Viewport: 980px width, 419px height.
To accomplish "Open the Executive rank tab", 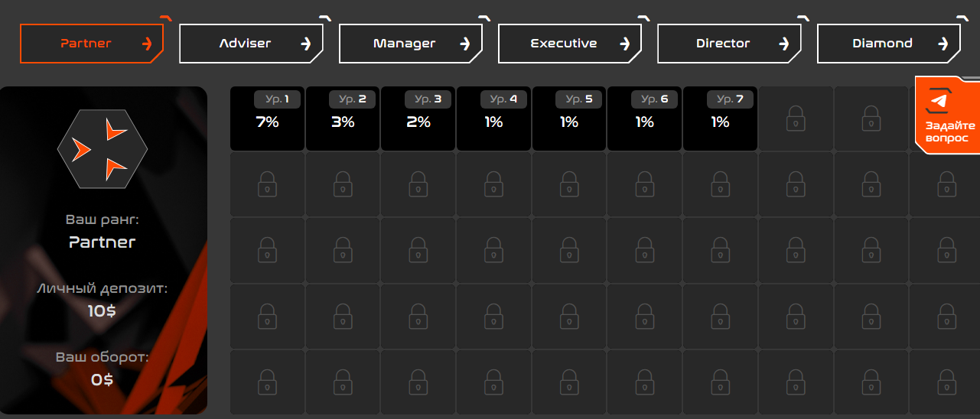I will [570, 44].
